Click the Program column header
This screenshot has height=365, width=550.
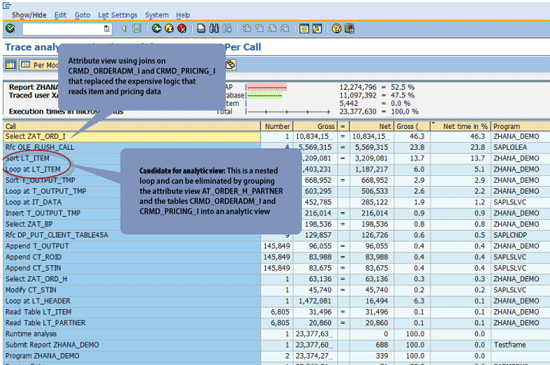click(520, 126)
